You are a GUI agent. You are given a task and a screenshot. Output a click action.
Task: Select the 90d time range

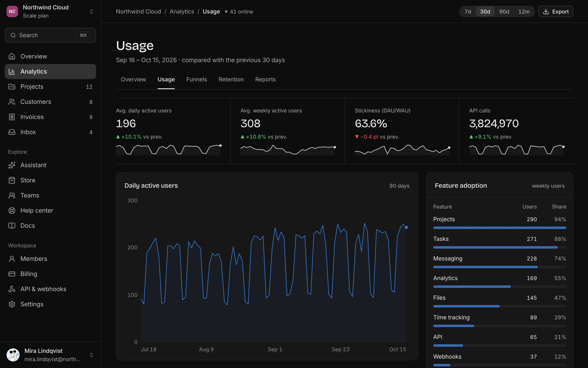[x=504, y=11]
